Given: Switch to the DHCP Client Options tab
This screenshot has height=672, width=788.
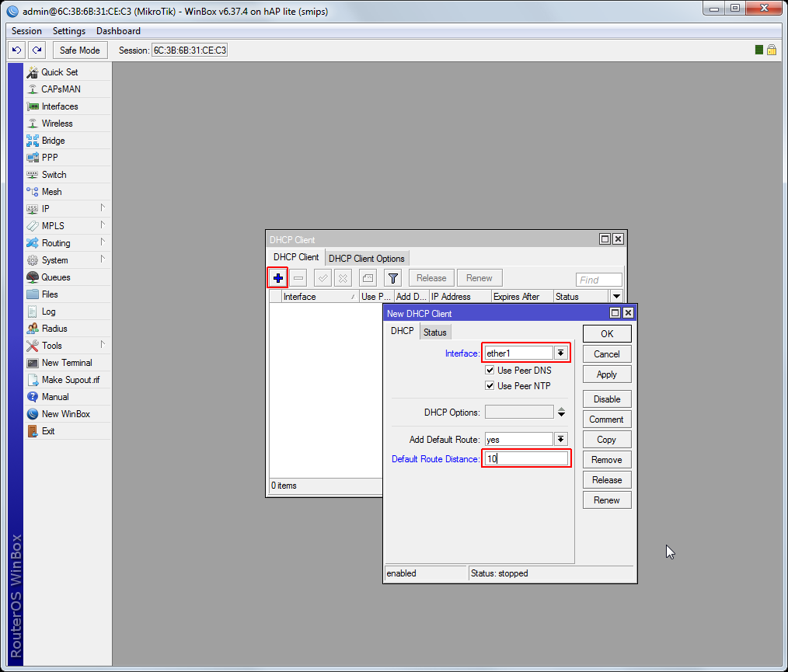Looking at the screenshot, I should [366, 258].
